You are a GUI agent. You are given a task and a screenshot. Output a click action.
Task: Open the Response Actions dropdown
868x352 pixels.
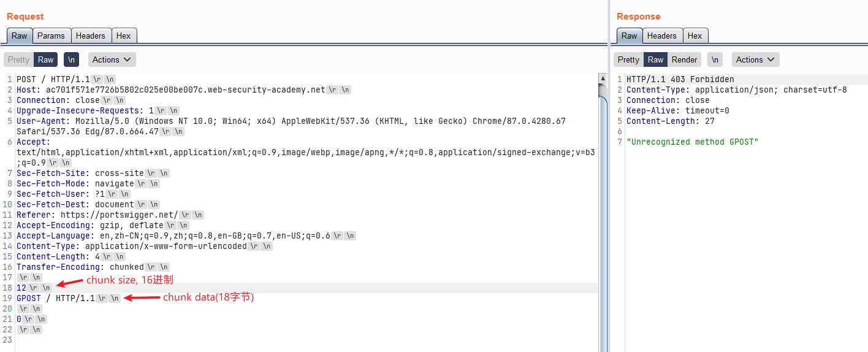755,59
